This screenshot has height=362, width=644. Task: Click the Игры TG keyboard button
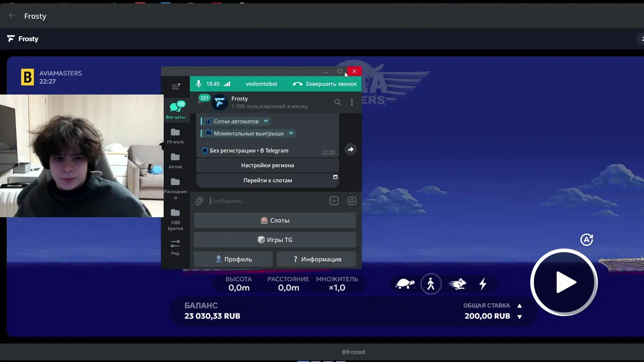[275, 240]
